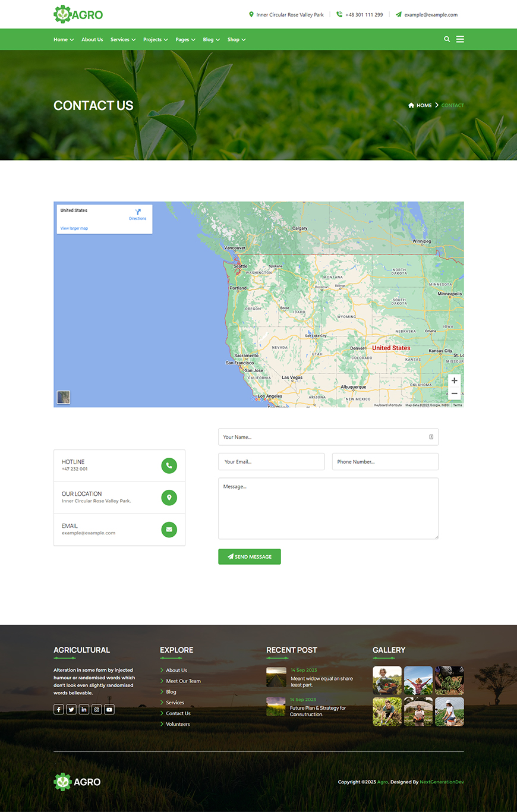Click the search magnifier icon in navbar
517x812 pixels.
(x=447, y=39)
